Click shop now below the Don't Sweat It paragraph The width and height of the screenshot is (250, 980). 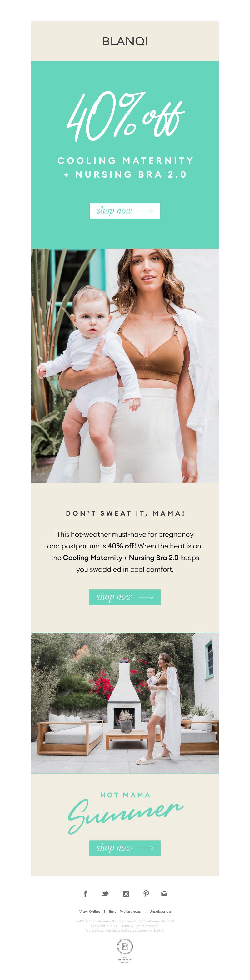point(125,597)
